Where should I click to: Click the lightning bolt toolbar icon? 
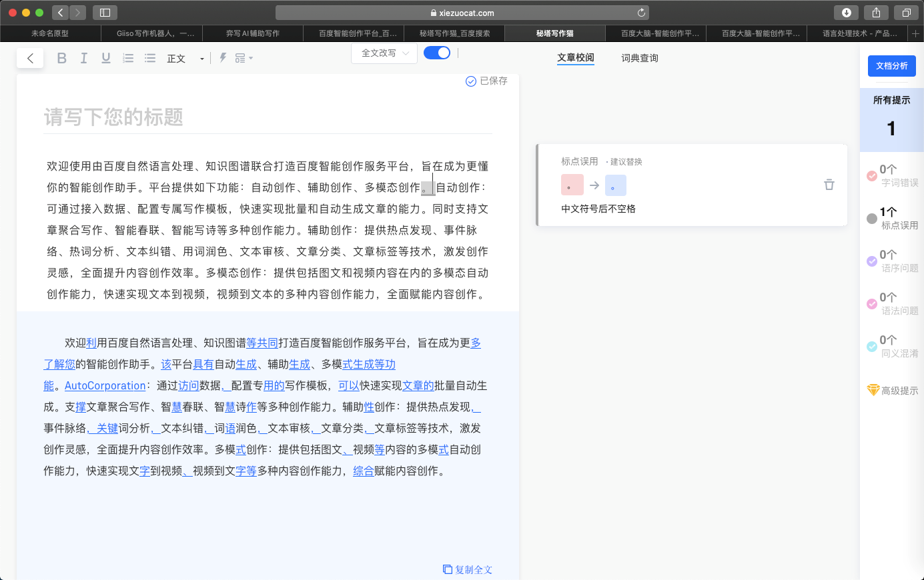tap(223, 58)
